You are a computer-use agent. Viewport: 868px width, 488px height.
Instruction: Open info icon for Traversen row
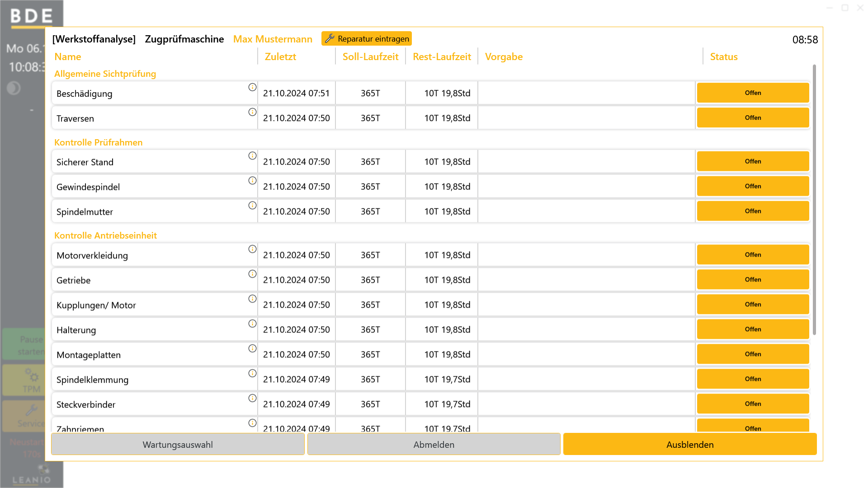click(x=252, y=112)
